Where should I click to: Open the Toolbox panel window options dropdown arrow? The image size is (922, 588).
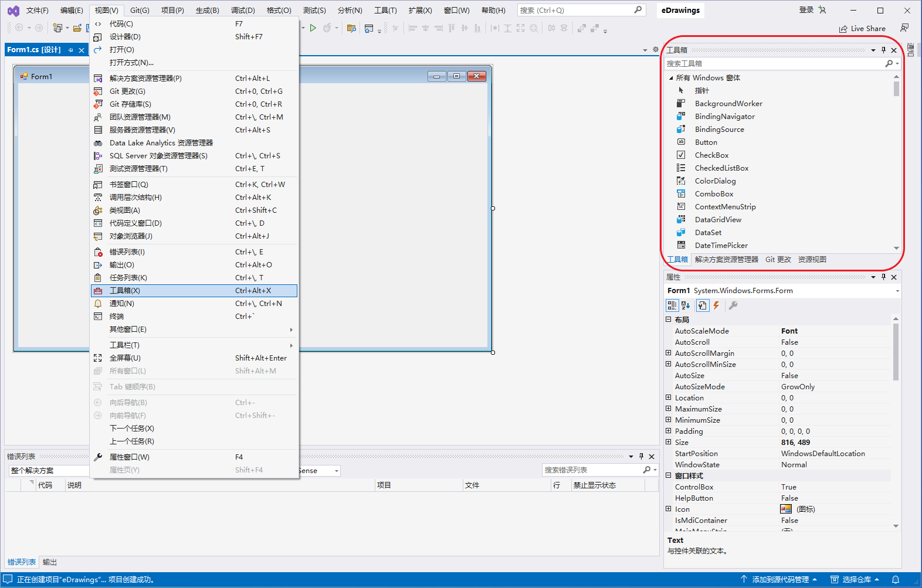[873, 50]
